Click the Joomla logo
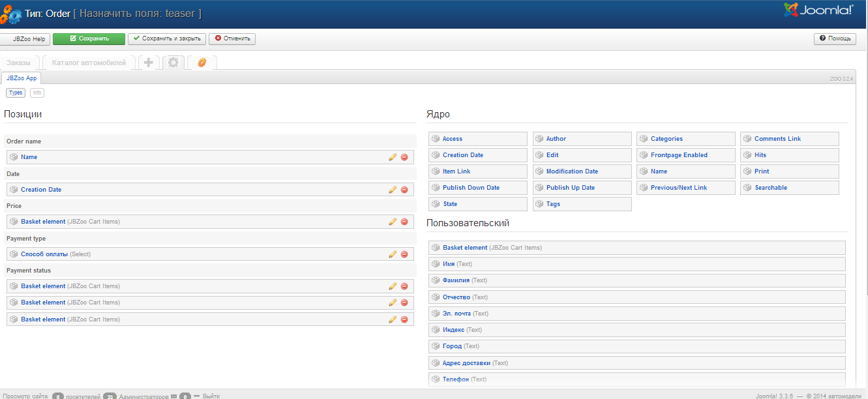This screenshot has height=399, width=868. [818, 10]
